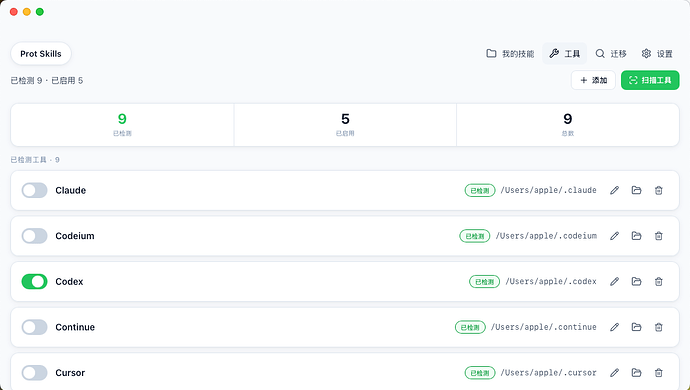Enable the Continue toggle switch
The width and height of the screenshot is (690, 390).
(x=34, y=327)
